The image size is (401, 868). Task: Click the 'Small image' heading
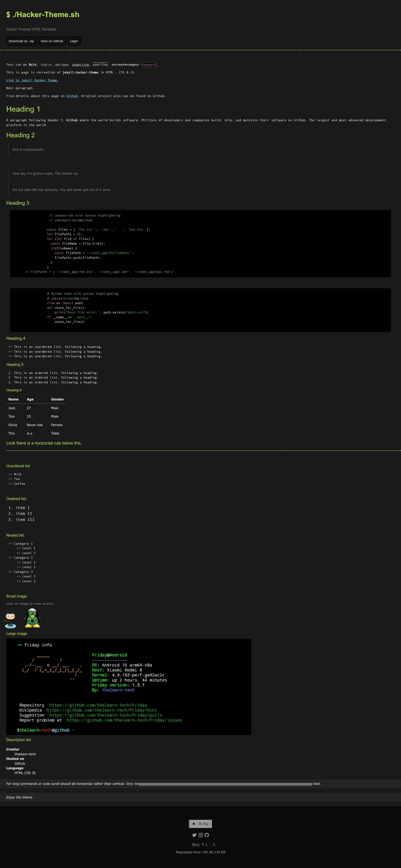[x=16, y=596]
